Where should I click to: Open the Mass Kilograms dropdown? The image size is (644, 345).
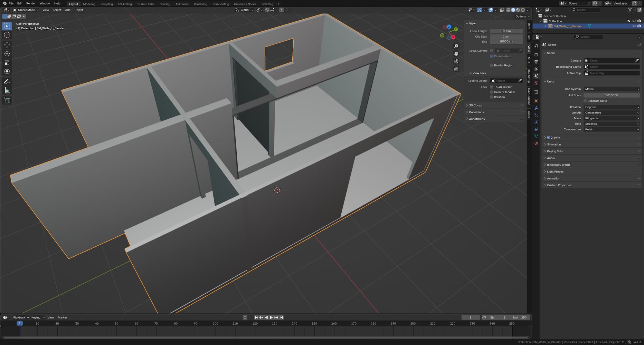(x=611, y=118)
